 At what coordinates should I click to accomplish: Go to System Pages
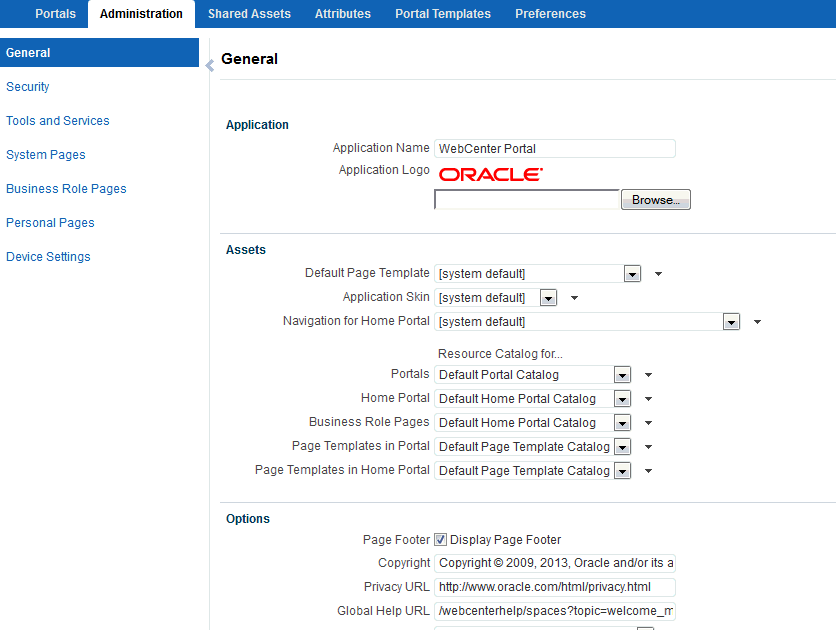(x=46, y=155)
